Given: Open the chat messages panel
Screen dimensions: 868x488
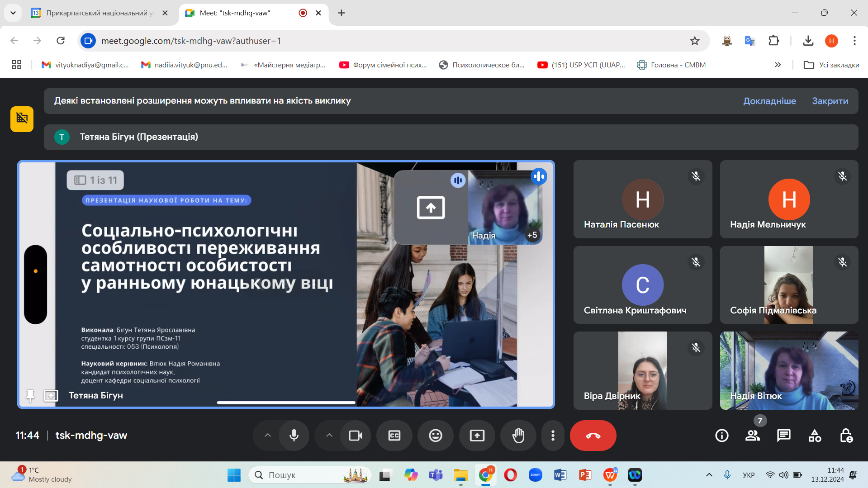Looking at the screenshot, I should coord(783,436).
